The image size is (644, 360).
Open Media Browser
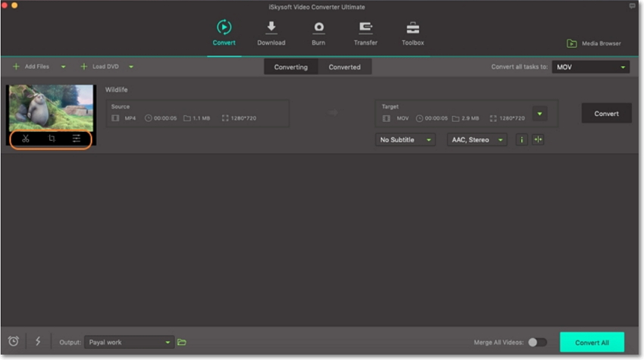[x=594, y=43]
